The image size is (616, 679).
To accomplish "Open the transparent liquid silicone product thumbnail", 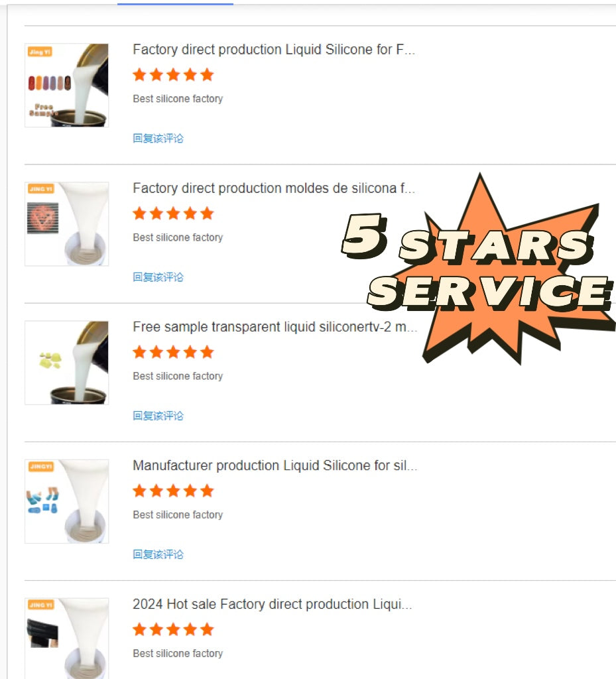I will pos(67,363).
